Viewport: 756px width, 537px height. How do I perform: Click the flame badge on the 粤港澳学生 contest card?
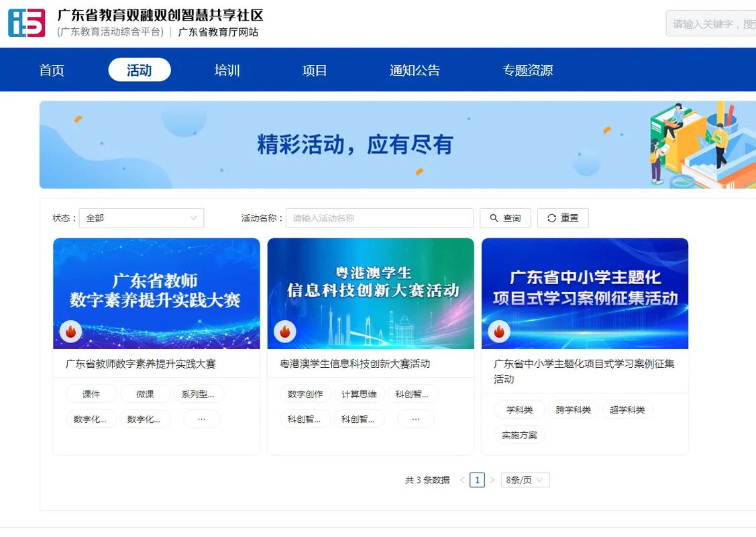pyautogui.click(x=284, y=331)
